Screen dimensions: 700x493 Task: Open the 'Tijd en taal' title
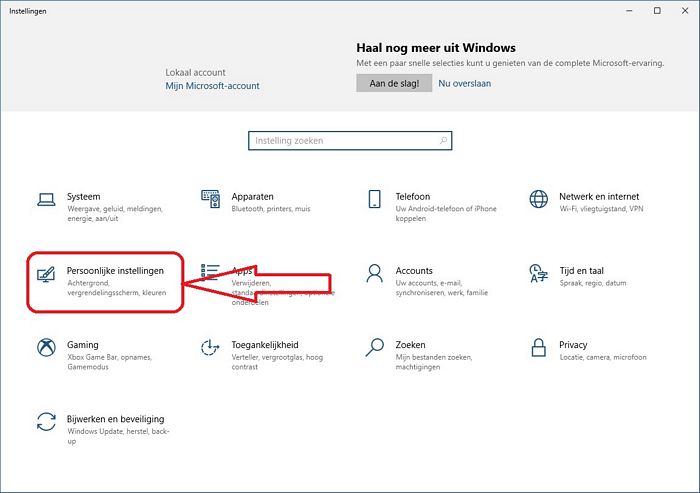point(581,271)
